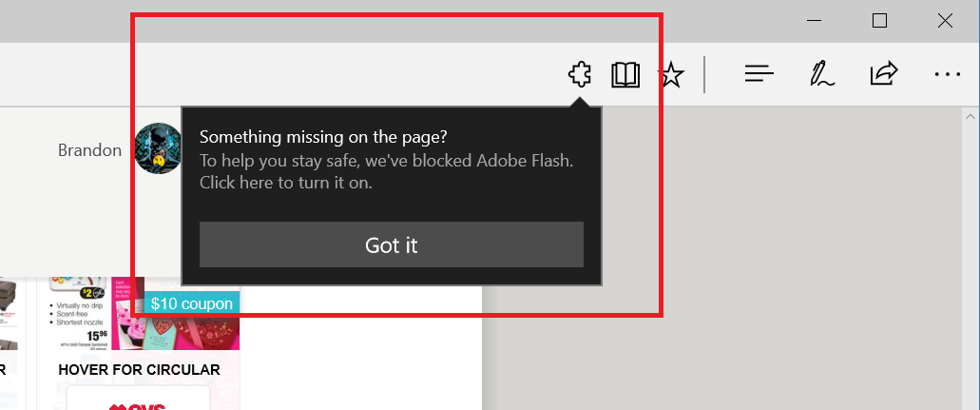Click the Adobe Flash blocked message text
The height and width of the screenshot is (410, 980).
pos(386,171)
